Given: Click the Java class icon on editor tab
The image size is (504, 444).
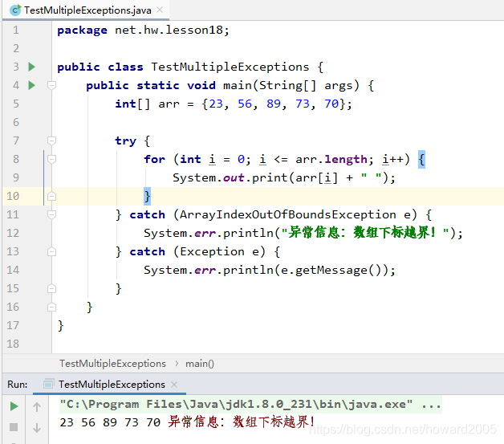Looking at the screenshot, I should [x=15, y=10].
